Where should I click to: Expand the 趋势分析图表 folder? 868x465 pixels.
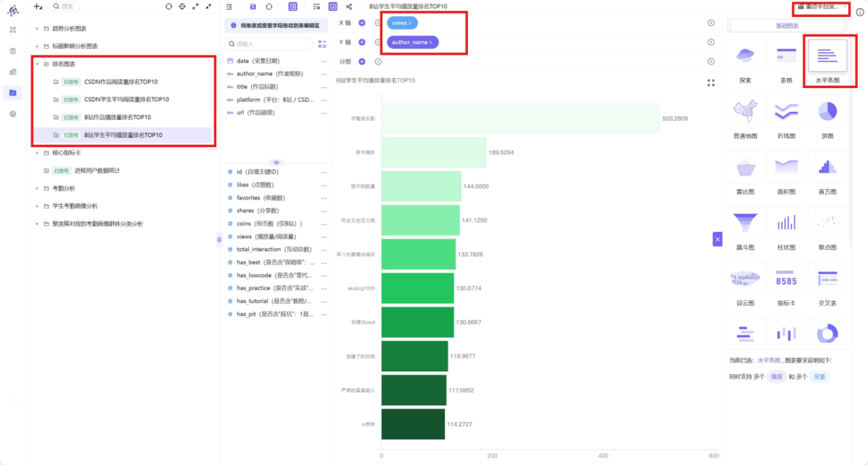[x=37, y=29]
